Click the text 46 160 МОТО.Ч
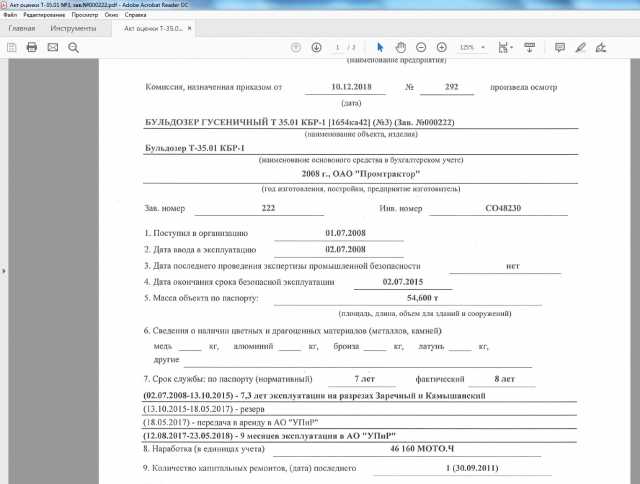 422,448
